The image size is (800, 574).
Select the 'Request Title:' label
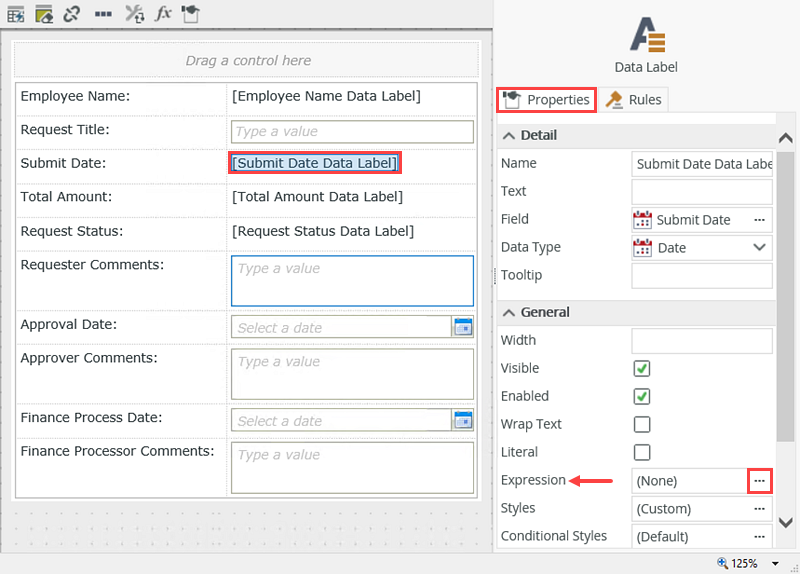pyautogui.click(x=65, y=130)
